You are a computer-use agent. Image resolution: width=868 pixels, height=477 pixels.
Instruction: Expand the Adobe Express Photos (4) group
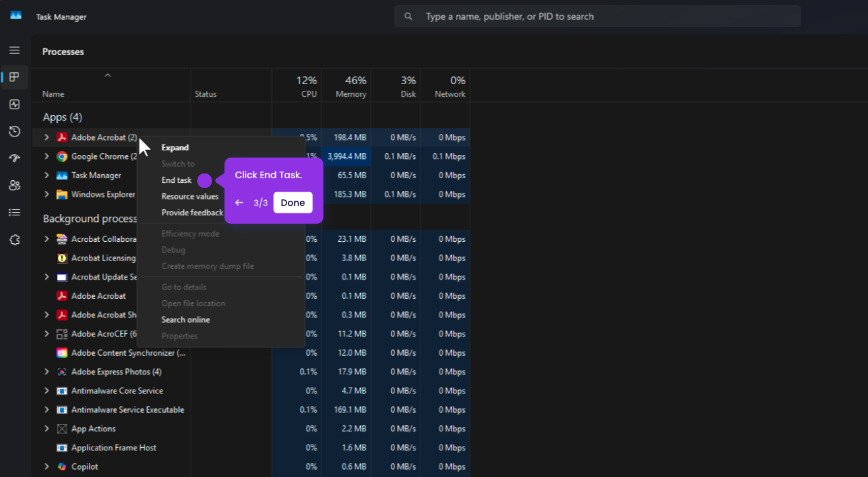46,372
